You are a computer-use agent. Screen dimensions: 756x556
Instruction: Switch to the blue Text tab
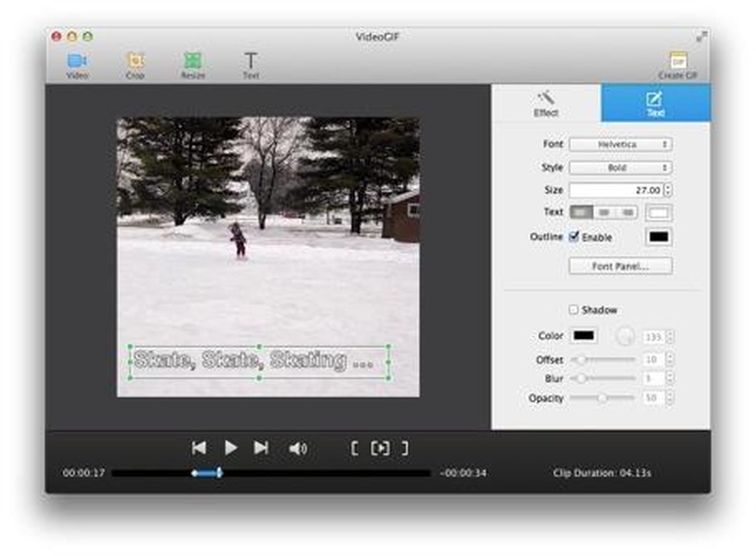655,103
